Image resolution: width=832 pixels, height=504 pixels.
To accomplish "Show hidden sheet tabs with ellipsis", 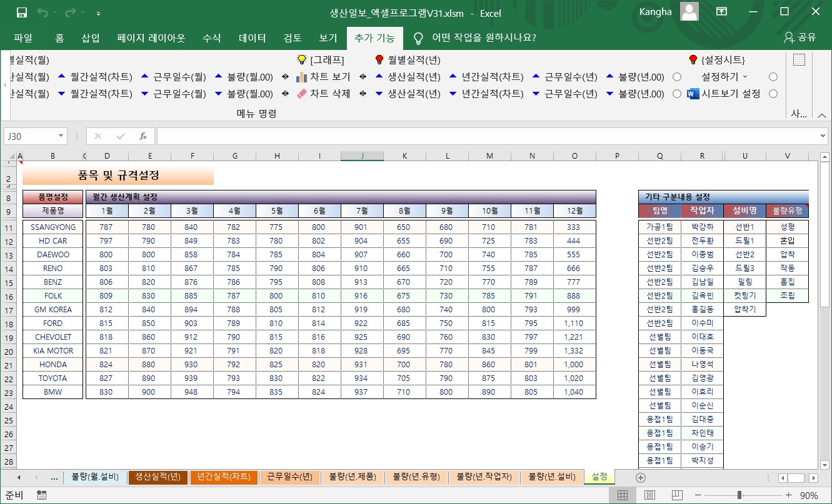I will [54, 477].
